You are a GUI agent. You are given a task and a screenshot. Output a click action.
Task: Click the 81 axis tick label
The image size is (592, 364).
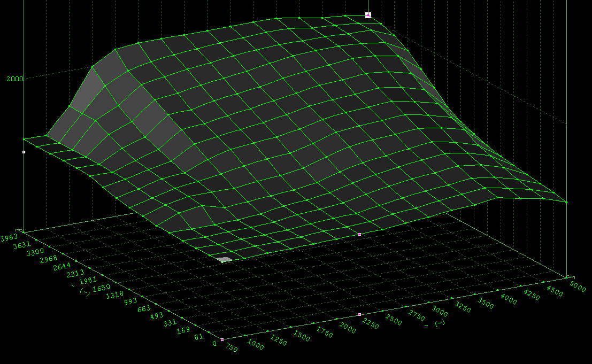tap(199, 338)
